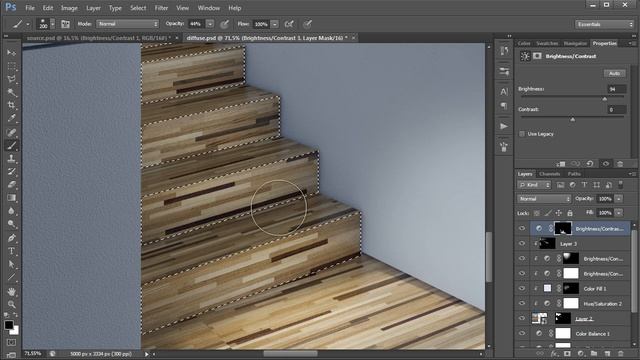Select the Quick Selection tool
The image size is (640, 360).
[11, 92]
